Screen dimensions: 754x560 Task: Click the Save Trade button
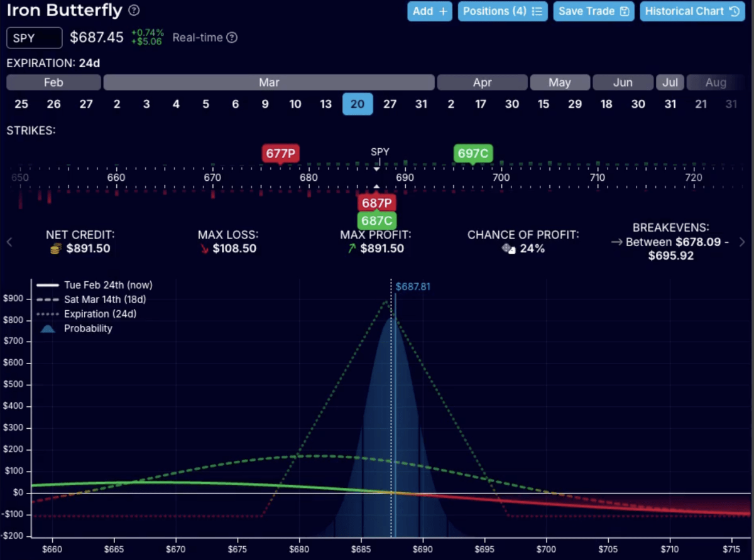(x=593, y=11)
